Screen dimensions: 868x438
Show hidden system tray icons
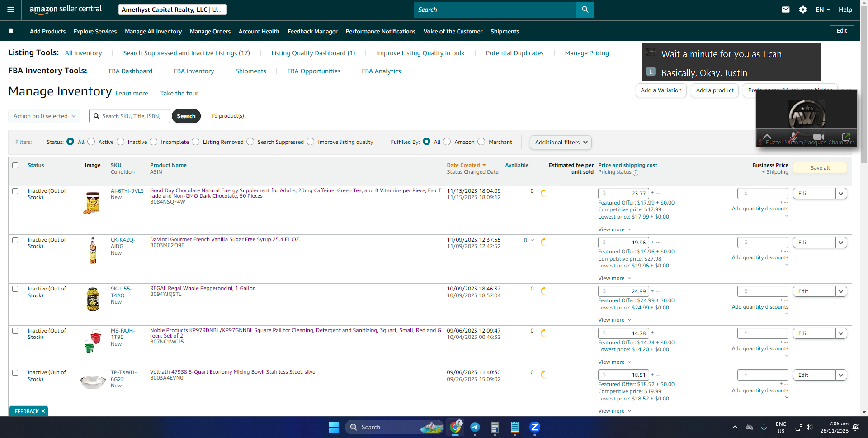[735, 427]
